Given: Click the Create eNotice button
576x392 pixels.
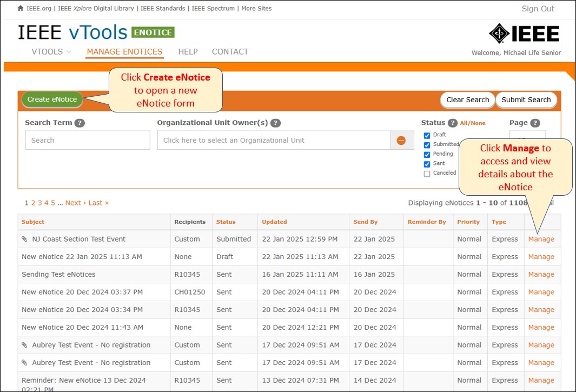Looking at the screenshot, I should (x=52, y=99).
